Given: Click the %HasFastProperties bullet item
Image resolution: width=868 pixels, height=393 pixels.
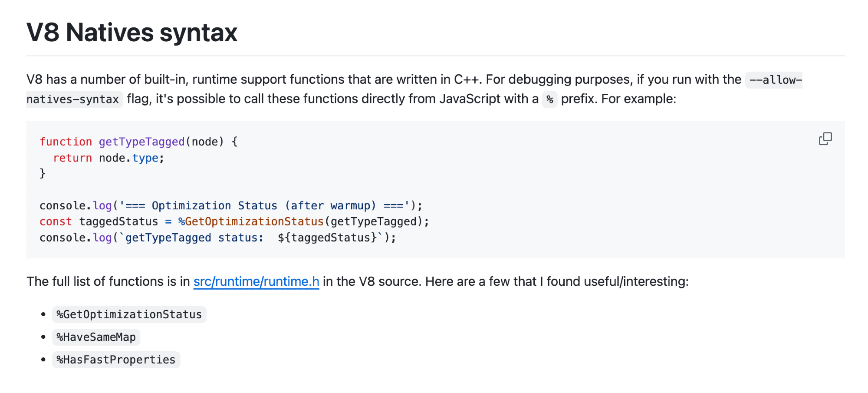Looking at the screenshot, I should tap(116, 360).
